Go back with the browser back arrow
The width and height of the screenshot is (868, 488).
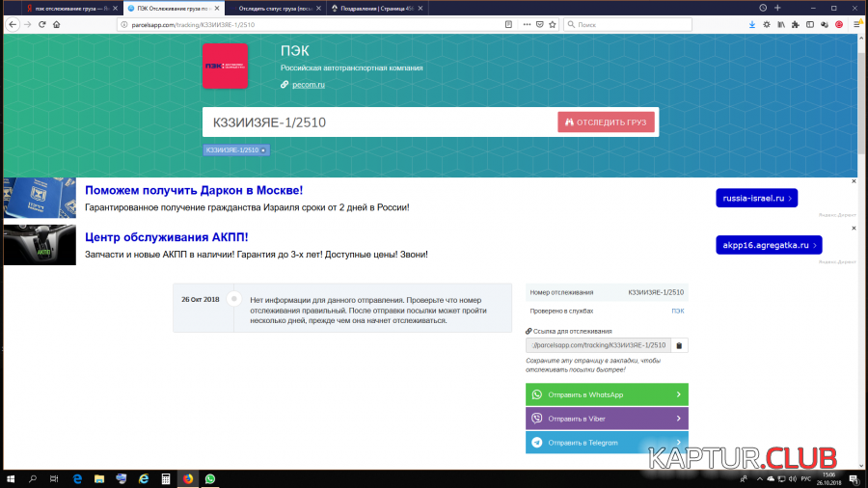(x=13, y=24)
